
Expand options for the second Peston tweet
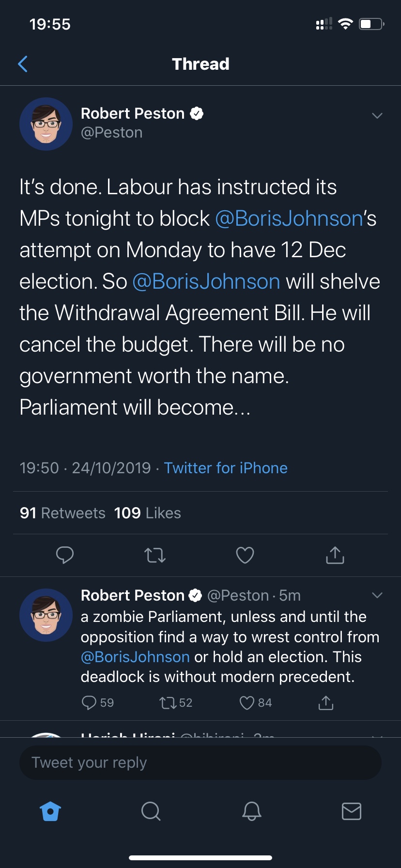(377, 595)
